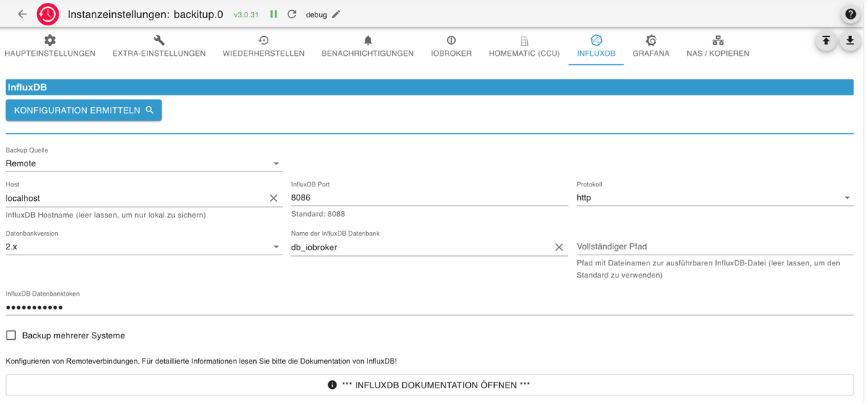Open the Protokoll dropdown showing http
Image resolution: width=868 pixels, height=402 pixels.
(715, 197)
